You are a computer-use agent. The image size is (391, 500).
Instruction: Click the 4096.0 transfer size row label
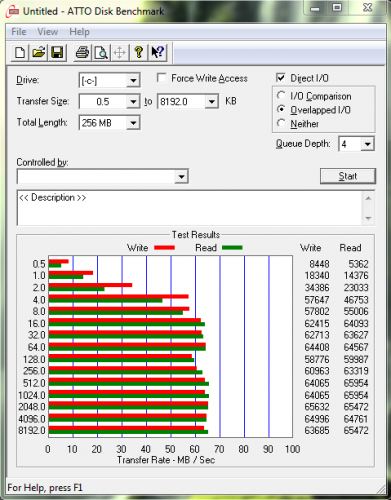tap(32, 419)
